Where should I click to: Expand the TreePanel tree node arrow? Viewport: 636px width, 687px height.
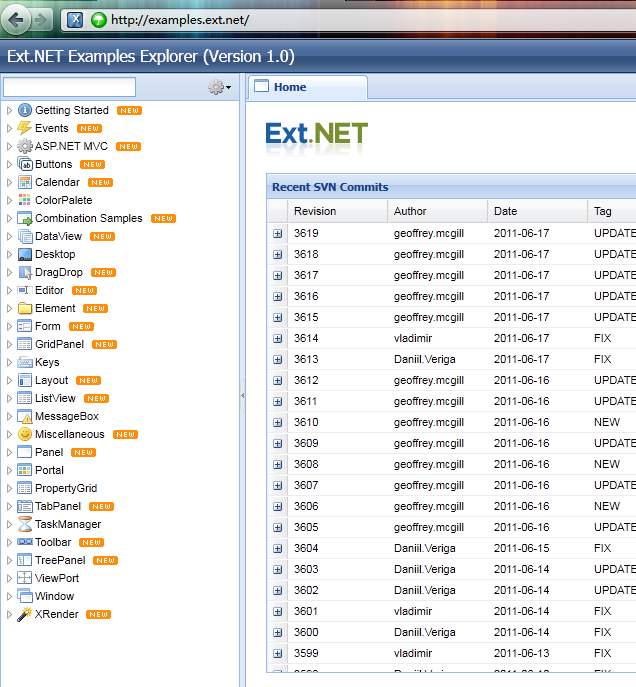9,560
